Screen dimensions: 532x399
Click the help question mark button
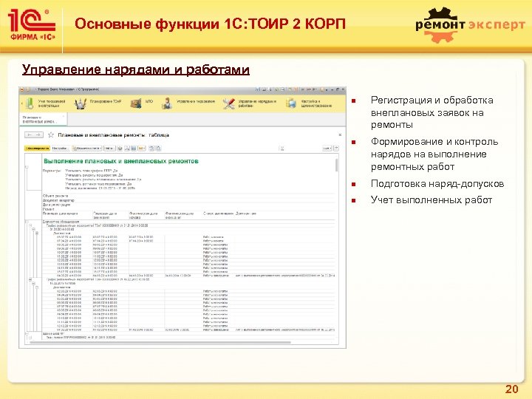[336, 149]
